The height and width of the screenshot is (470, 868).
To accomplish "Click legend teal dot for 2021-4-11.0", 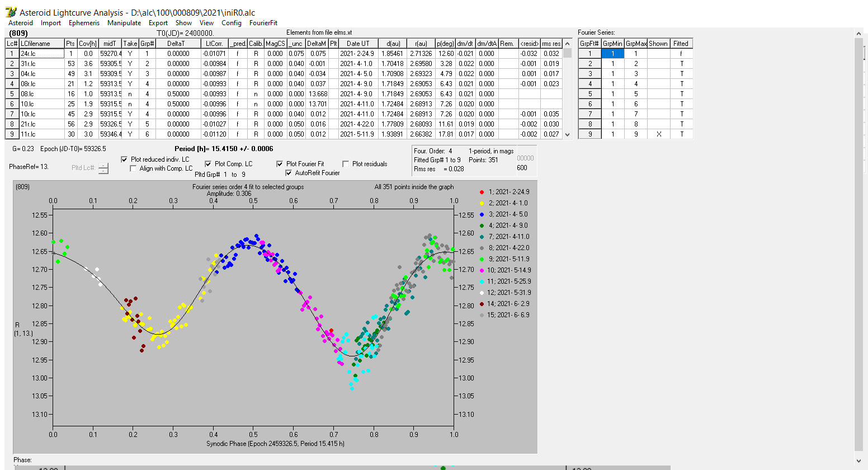I will [x=482, y=237].
